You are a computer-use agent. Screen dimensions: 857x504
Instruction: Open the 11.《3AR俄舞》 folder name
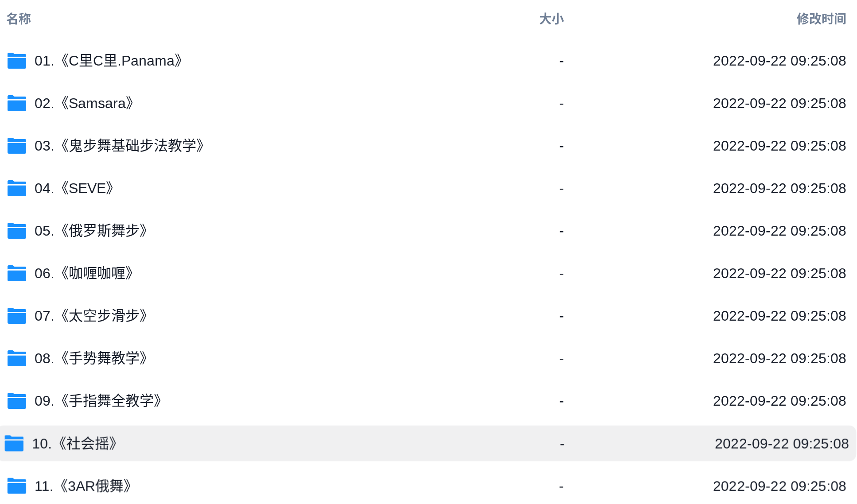pyautogui.click(x=83, y=486)
